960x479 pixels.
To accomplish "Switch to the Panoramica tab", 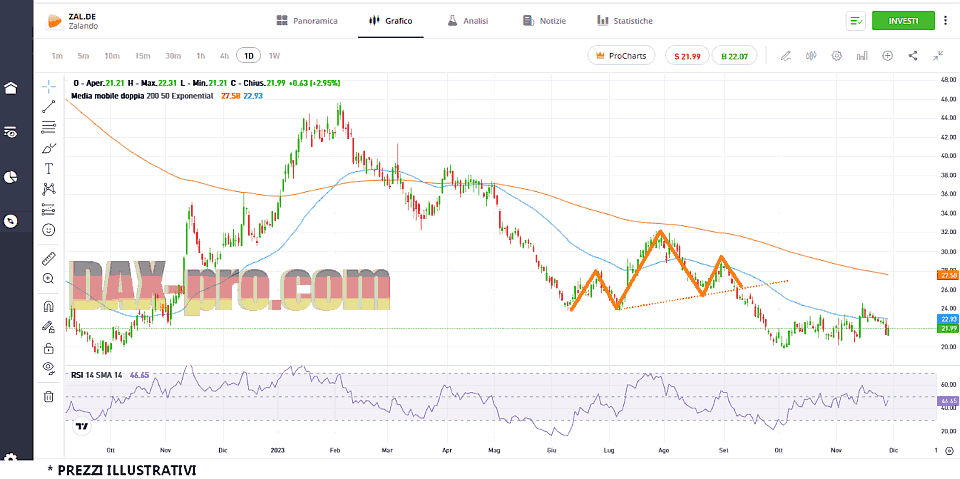I will coord(307,21).
